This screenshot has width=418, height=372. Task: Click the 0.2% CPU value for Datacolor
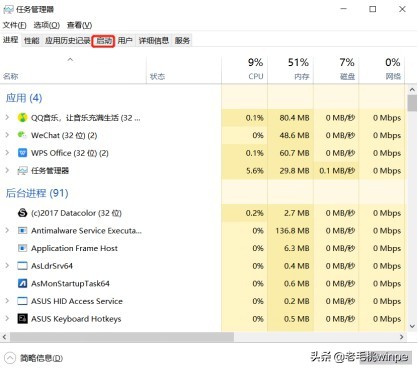pyautogui.click(x=255, y=213)
